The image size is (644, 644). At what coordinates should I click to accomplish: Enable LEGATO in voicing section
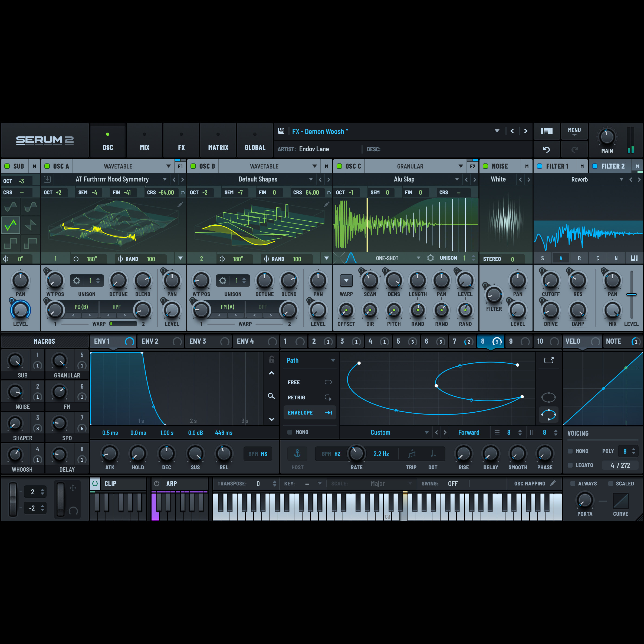[570, 465]
